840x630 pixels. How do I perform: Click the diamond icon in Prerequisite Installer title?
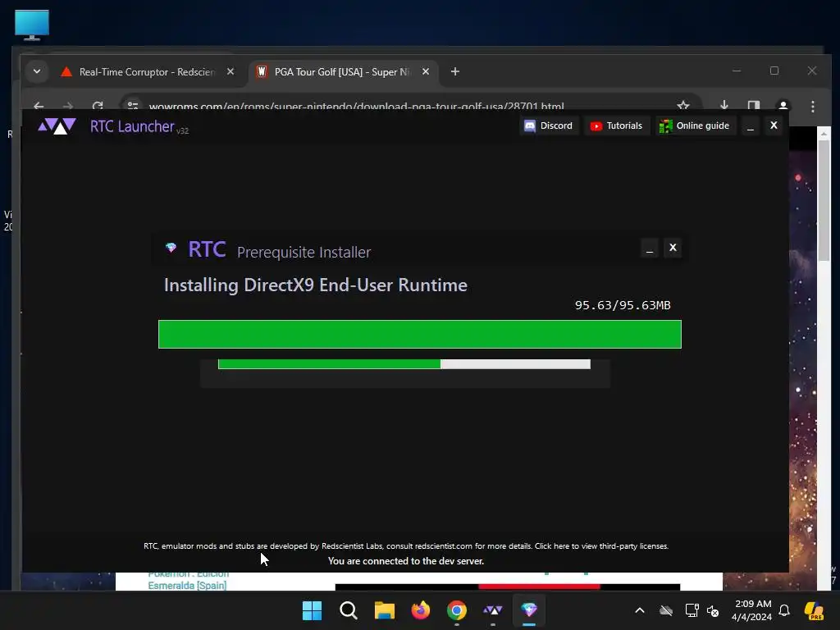click(171, 248)
